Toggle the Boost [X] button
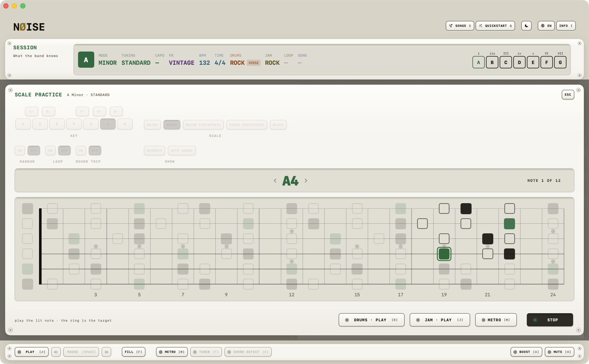 pos(526,352)
